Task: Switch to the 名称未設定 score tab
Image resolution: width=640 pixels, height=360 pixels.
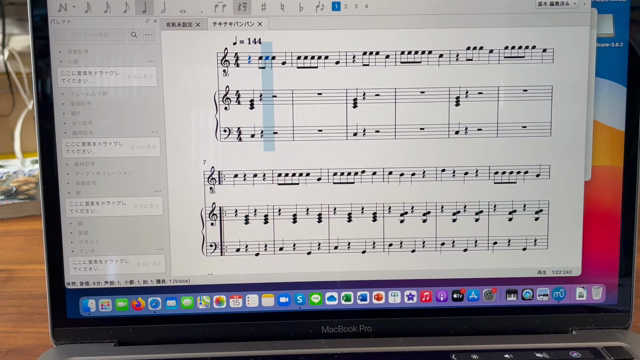Action: [x=179, y=24]
